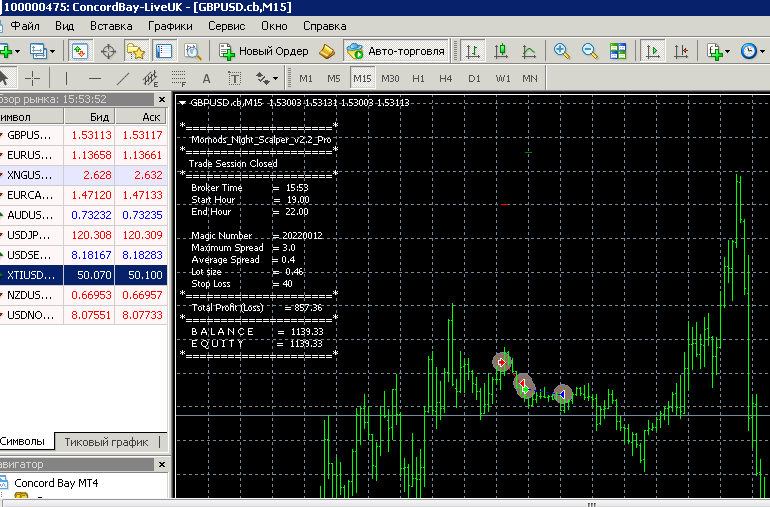Switch to H4 timeframe
The height and width of the screenshot is (507, 770).
click(x=445, y=78)
